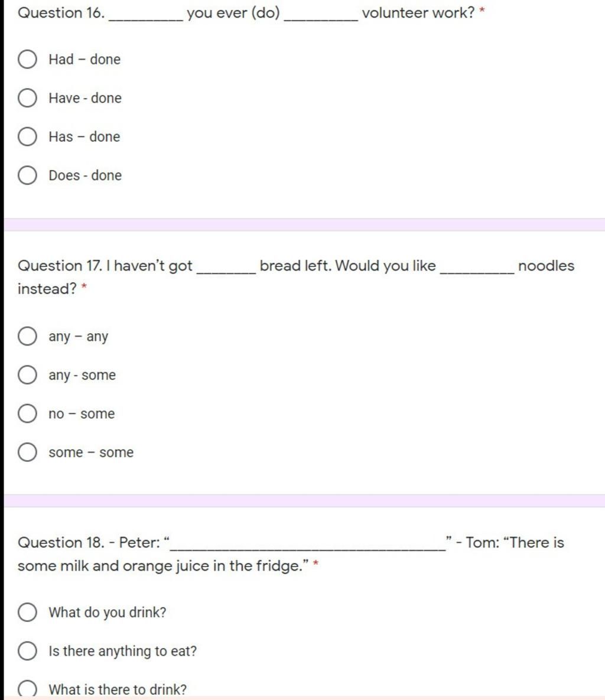Pick the "Has – done" answer
The image size is (605, 700).
(27, 136)
